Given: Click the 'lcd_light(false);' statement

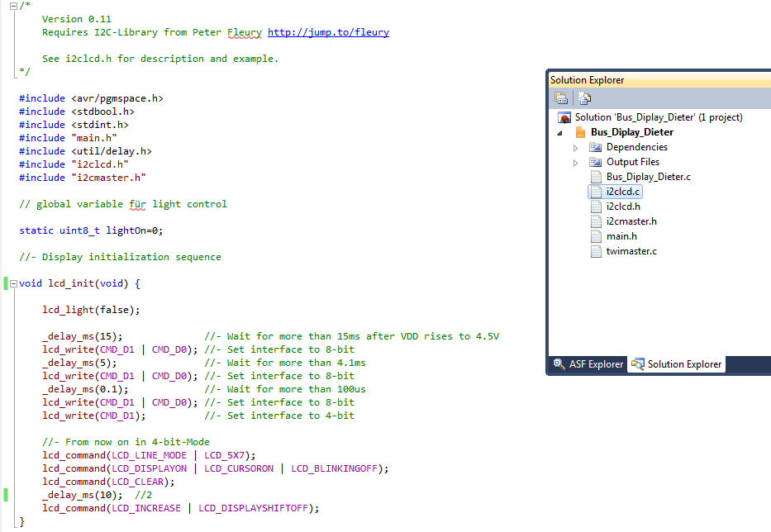Looking at the screenshot, I should click(x=91, y=311).
